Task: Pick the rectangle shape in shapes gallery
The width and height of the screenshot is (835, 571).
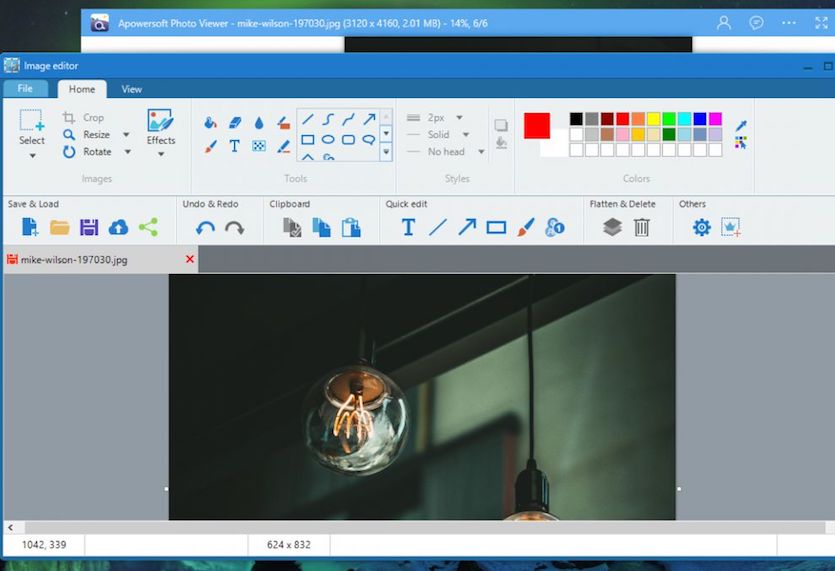Action: point(308,140)
